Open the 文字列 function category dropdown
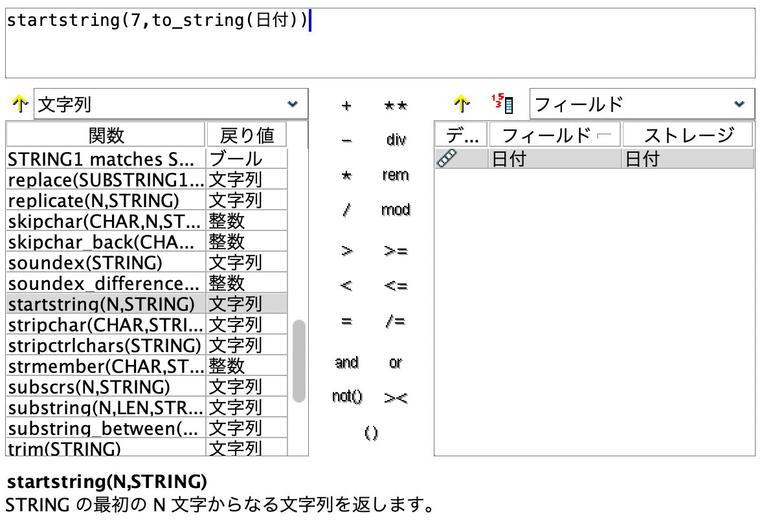This screenshot has height=532, width=764. pos(293,104)
